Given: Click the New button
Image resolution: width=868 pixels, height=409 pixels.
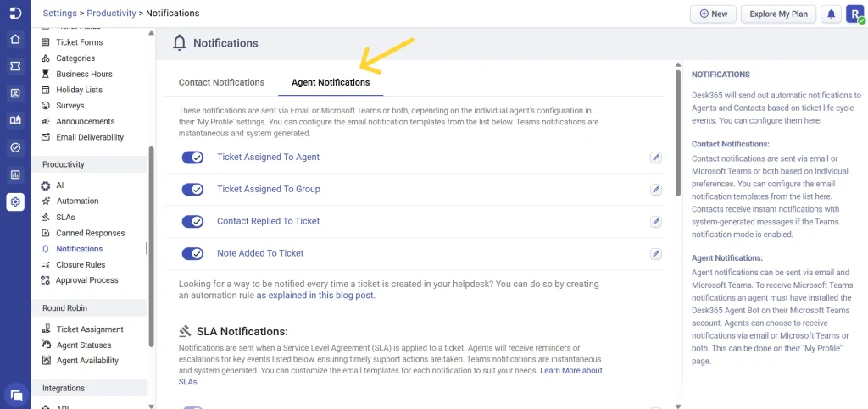Looking at the screenshot, I should click(x=713, y=14).
